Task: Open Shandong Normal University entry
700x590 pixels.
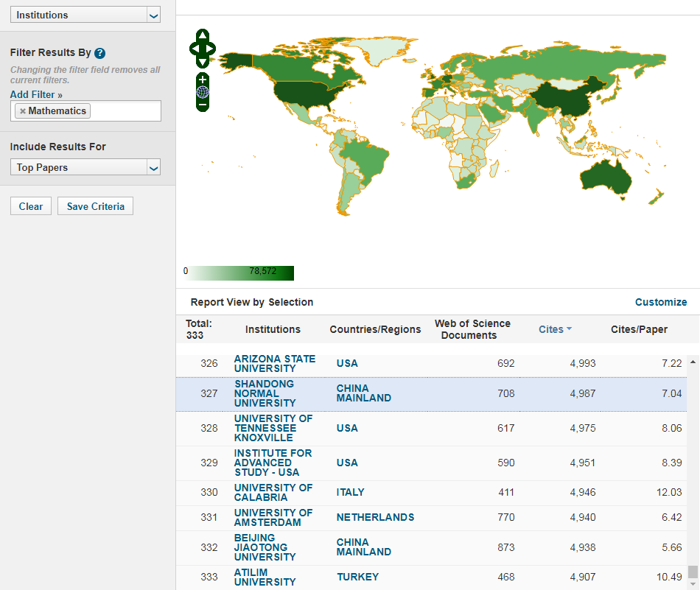Action: point(265,393)
